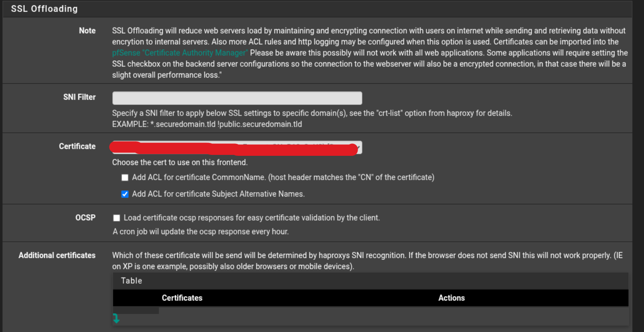Click the 'Choose the cert to use' help text
This screenshot has height=332, width=644.
(x=179, y=162)
